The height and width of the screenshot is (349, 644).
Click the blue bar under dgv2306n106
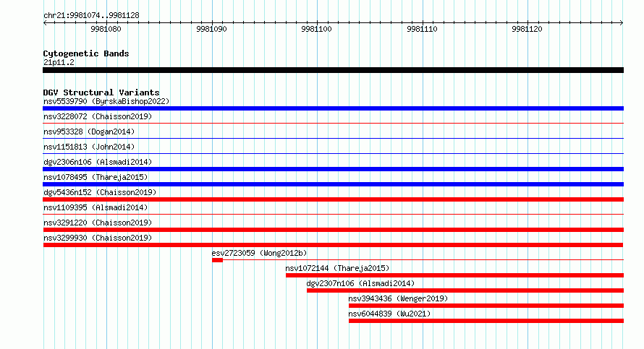click(333, 169)
